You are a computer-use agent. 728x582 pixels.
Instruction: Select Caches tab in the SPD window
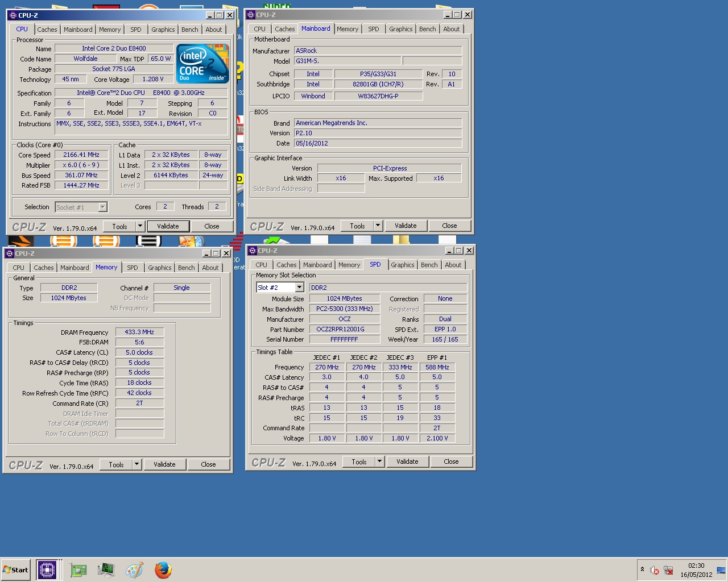click(x=287, y=265)
